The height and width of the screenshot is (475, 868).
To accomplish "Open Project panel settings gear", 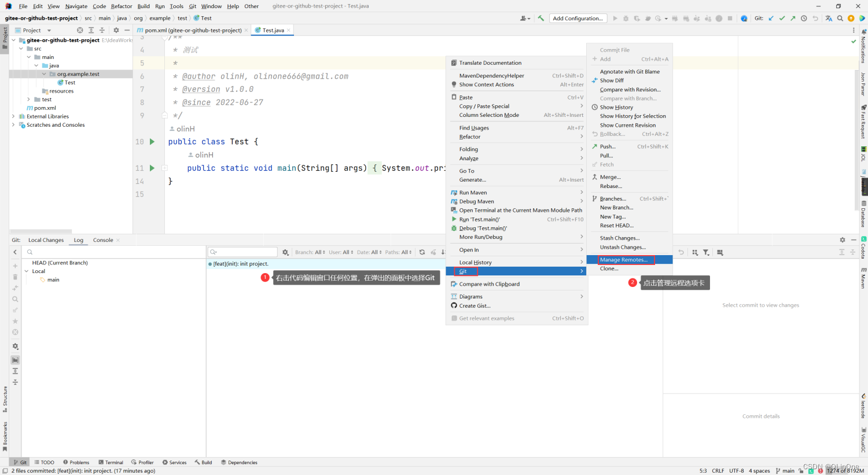I will [116, 30].
